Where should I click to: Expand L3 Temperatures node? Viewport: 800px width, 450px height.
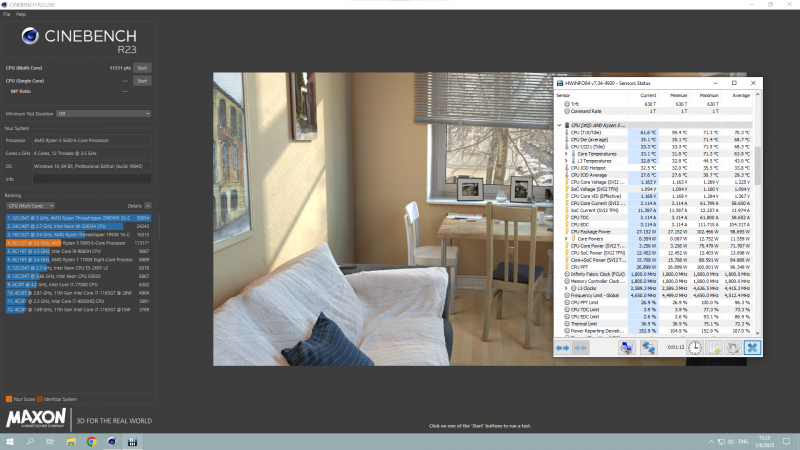point(566,161)
